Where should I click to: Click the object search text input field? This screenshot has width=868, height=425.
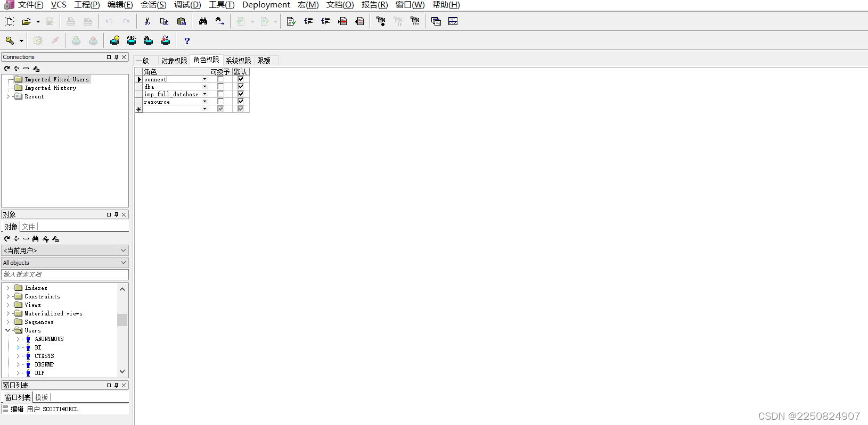point(65,274)
